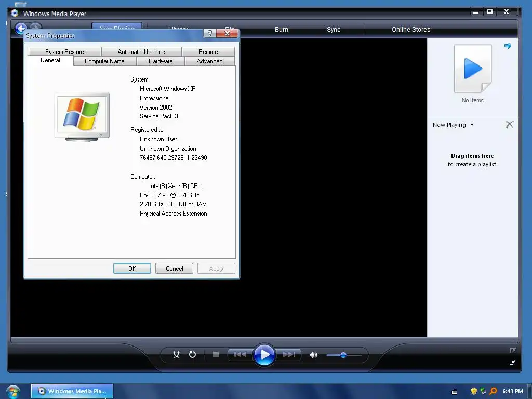Open the Now Playing list dropdown
The height and width of the screenshot is (399, 532).
click(453, 125)
